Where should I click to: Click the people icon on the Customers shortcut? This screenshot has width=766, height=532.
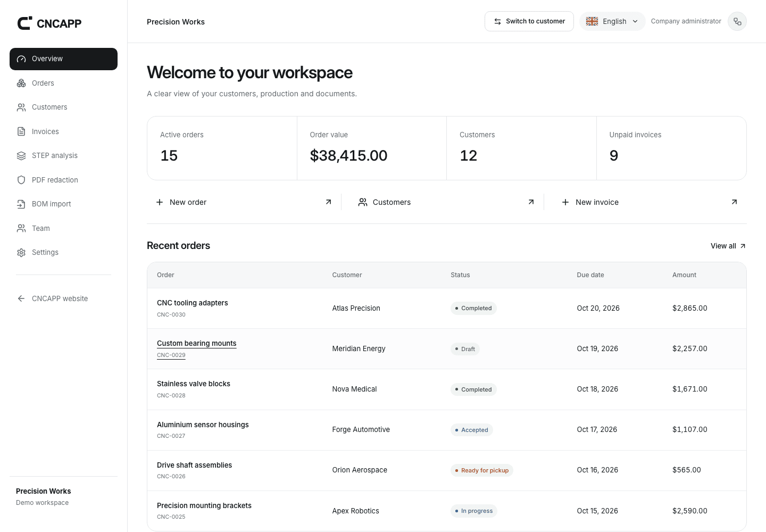tap(363, 202)
